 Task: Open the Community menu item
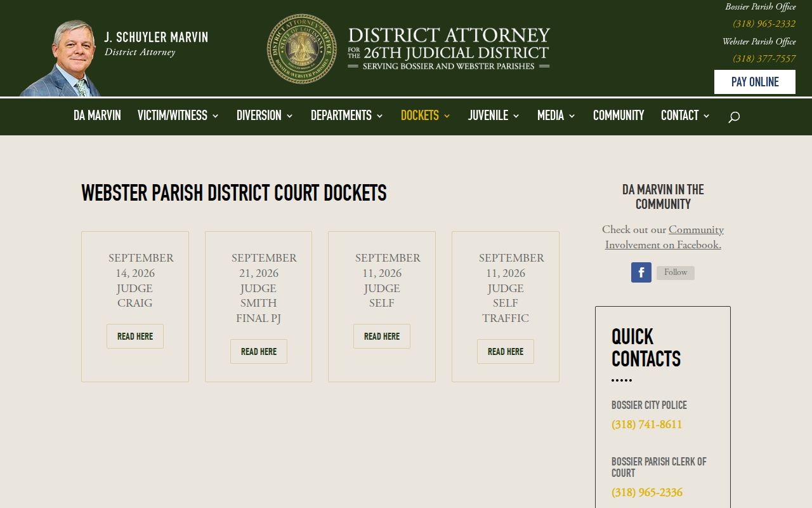click(x=619, y=116)
